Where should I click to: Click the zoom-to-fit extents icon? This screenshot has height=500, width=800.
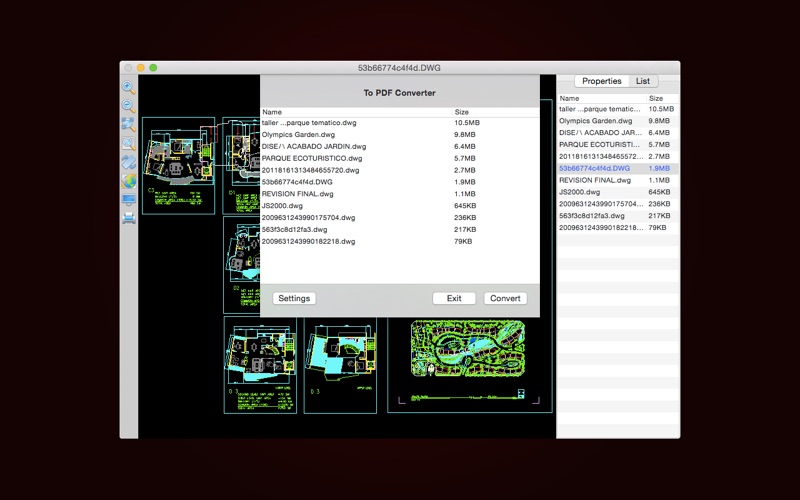[x=129, y=124]
